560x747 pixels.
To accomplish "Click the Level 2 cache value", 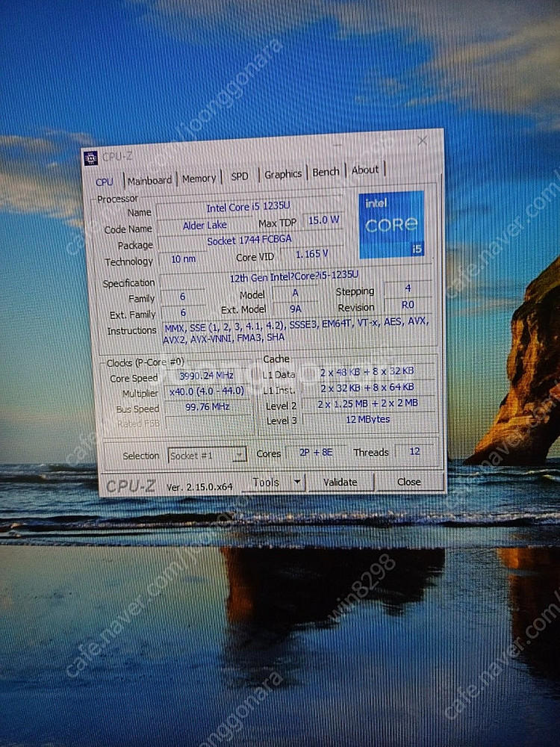I will (x=367, y=403).
